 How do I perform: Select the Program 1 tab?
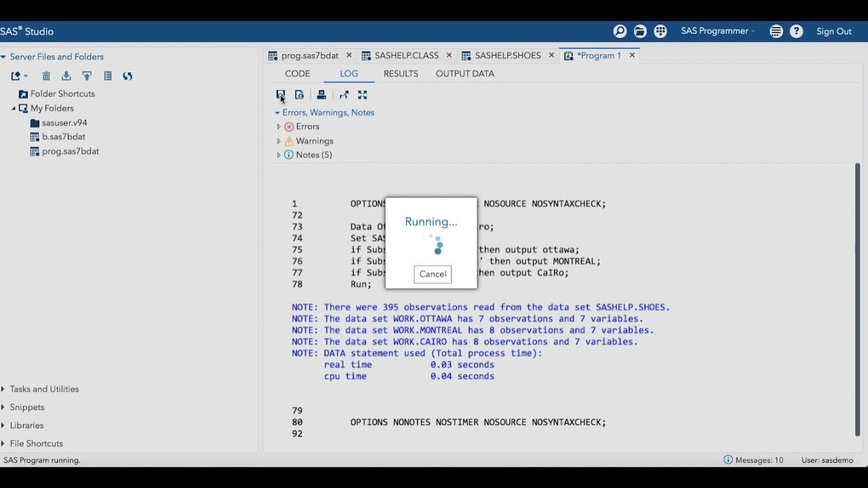599,56
